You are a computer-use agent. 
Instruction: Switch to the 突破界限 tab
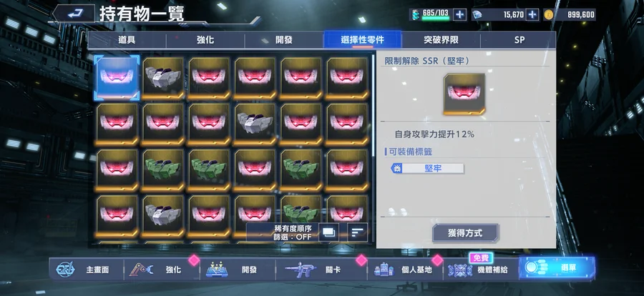441,40
